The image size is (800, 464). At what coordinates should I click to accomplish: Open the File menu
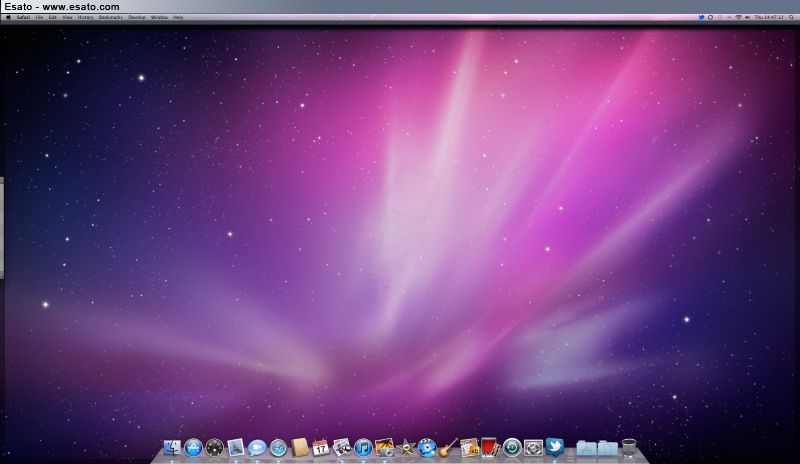point(39,17)
